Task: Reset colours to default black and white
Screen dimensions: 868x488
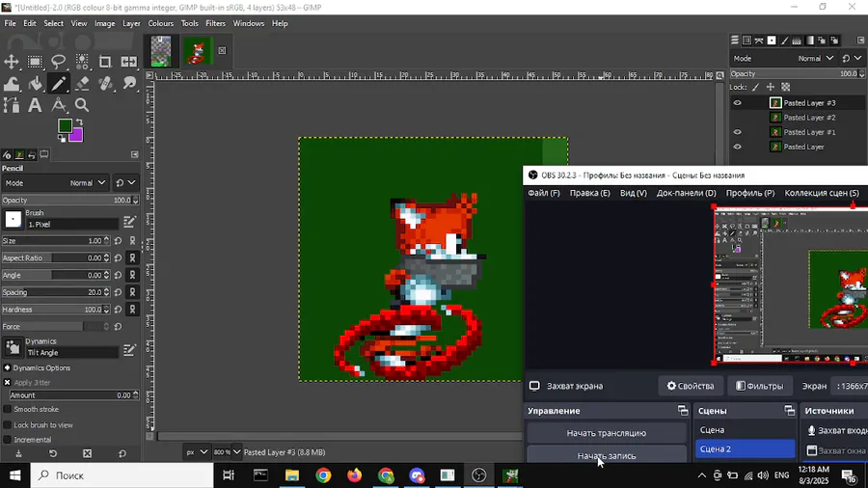Action: click(61, 138)
